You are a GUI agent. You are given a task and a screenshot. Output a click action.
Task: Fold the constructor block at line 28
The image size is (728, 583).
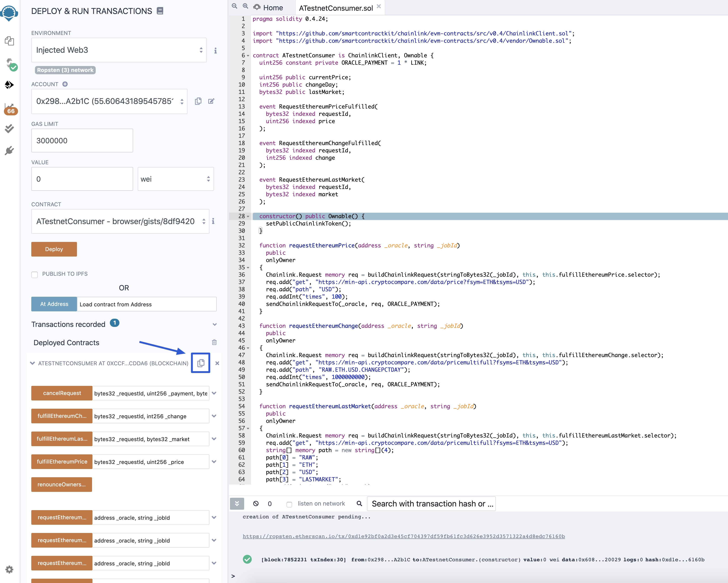[x=248, y=216]
